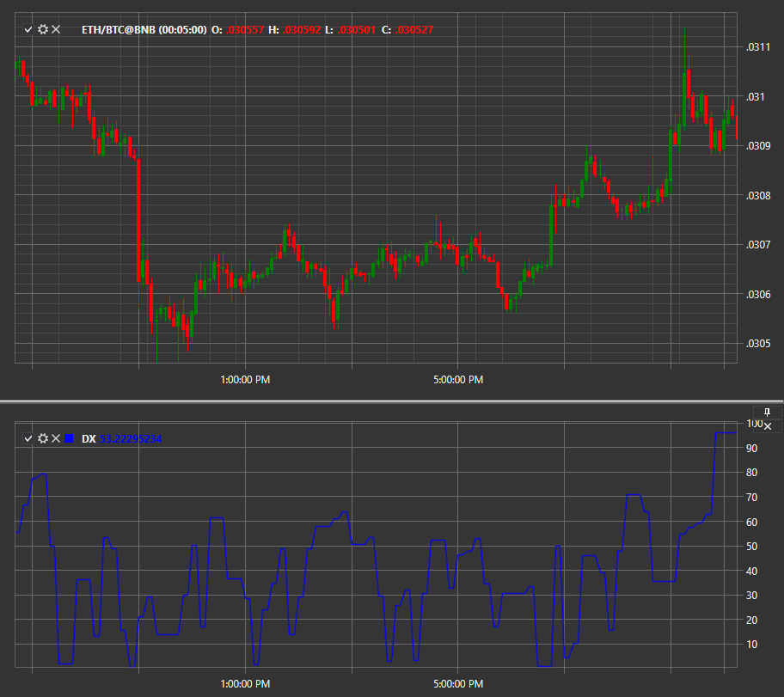Open settings gear for ETH/BTC@BNB series
The width and height of the screenshot is (784, 697).
pos(43,29)
